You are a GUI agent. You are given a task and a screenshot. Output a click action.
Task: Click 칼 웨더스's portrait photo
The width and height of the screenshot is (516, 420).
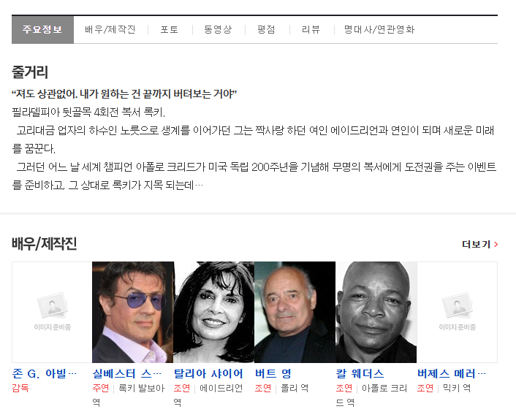click(x=376, y=312)
